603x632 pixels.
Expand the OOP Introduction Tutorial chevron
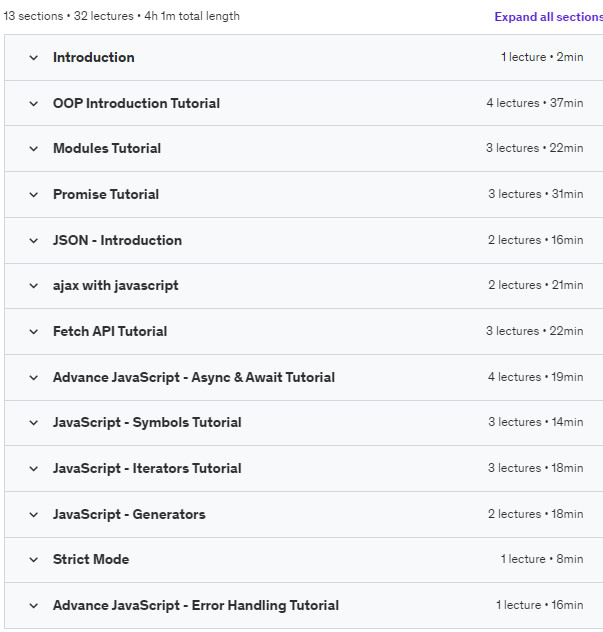click(34, 104)
